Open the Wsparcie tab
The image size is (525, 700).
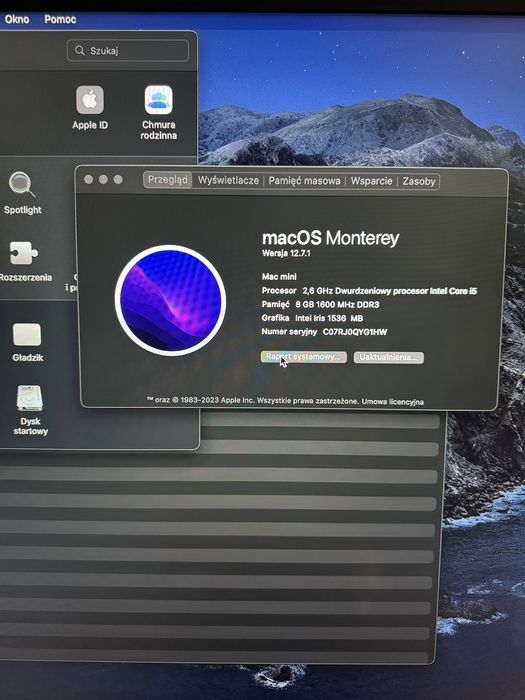click(x=371, y=181)
